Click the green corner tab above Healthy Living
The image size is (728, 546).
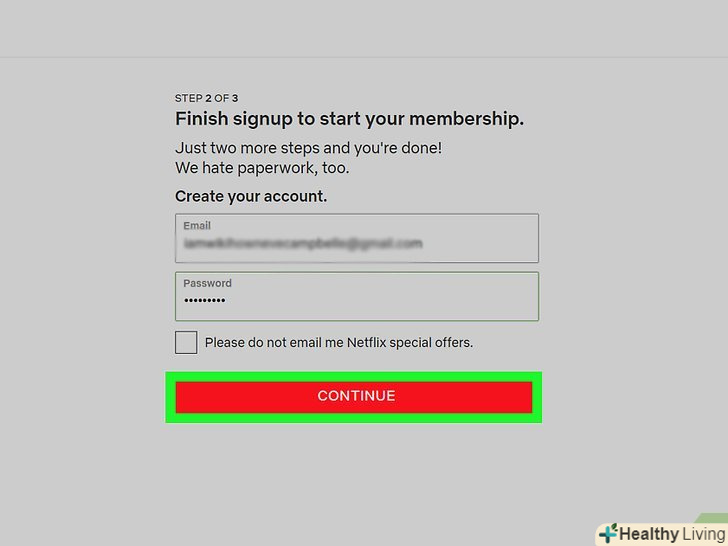pos(713,518)
